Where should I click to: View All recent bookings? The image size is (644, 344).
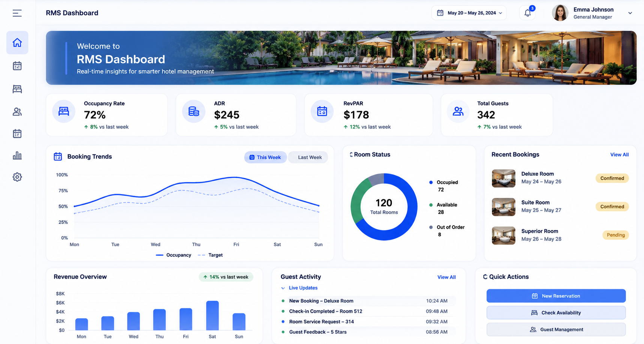pos(619,155)
